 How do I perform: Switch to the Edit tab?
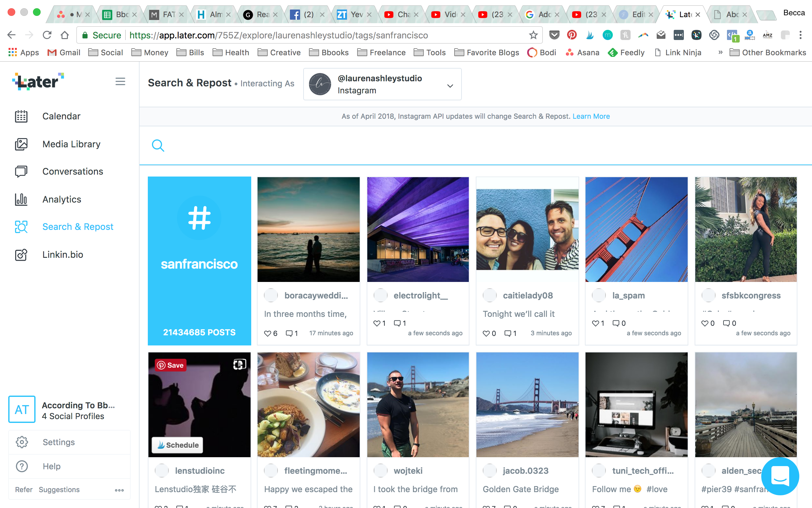coord(636,15)
